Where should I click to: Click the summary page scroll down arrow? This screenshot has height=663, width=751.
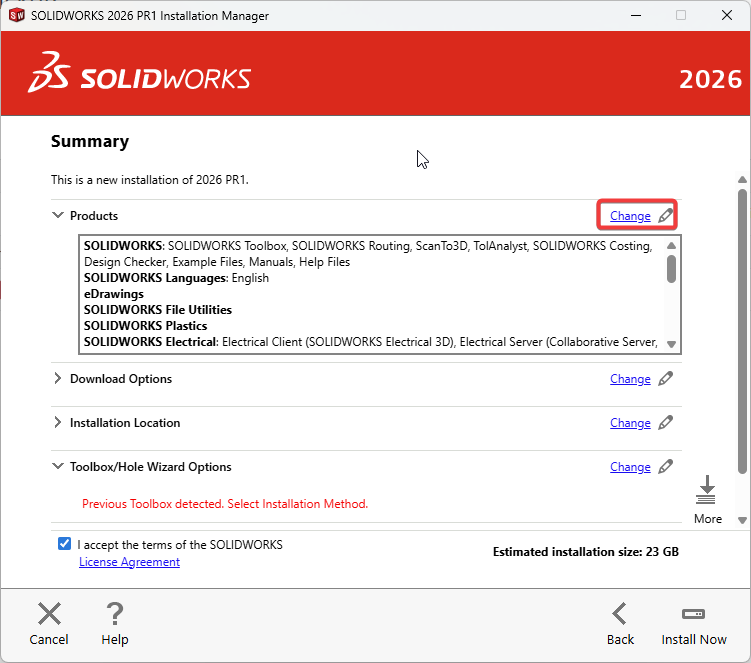click(x=742, y=520)
